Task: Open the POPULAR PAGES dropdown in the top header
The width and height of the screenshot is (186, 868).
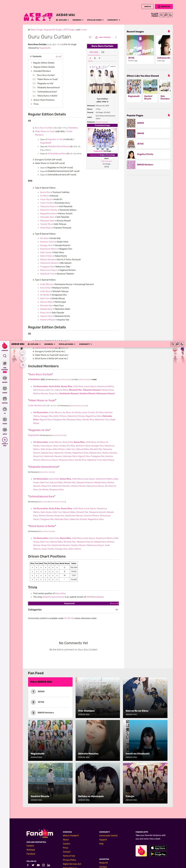Action: click(95, 20)
